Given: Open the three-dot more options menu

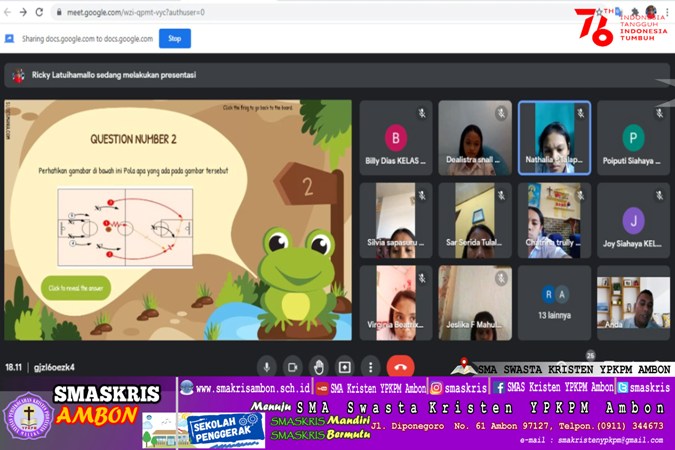Looking at the screenshot, I should [x=371, y=367].
